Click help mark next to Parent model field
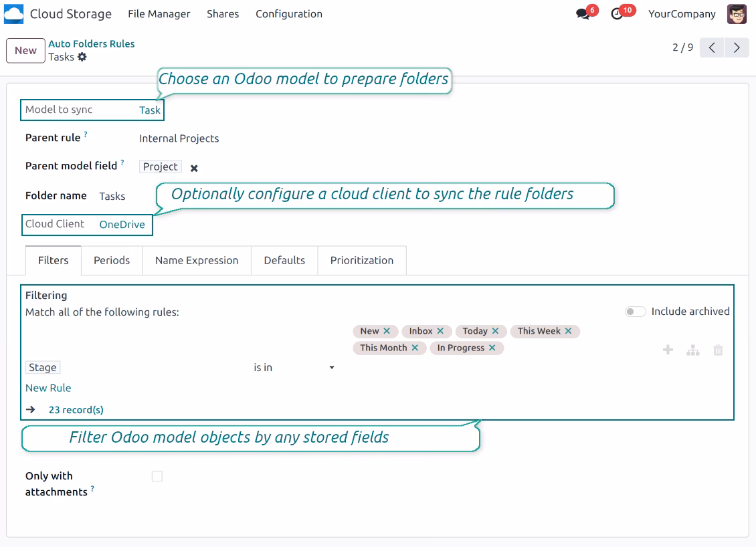756x547 pixels. (x=122, y=162)
